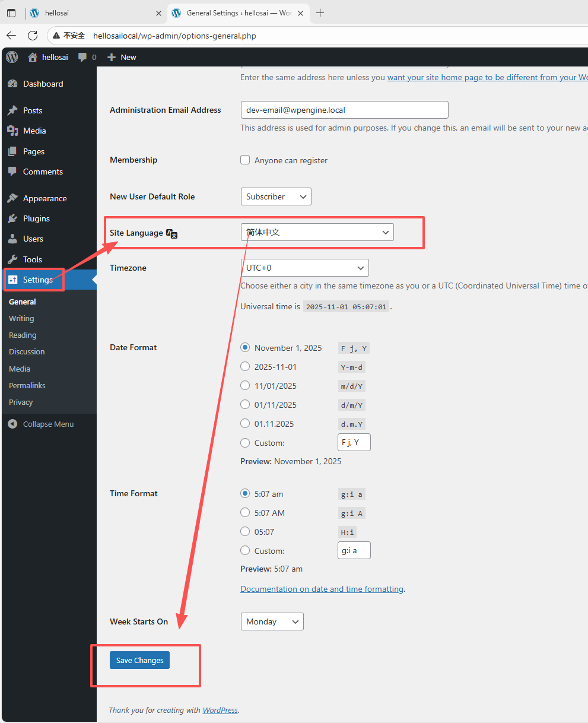Viewport: 588px width, 723px height.
Task: Click the Dashboard gauge icon in sidebar
Action: pyautogui.click(x=12, y=84)
